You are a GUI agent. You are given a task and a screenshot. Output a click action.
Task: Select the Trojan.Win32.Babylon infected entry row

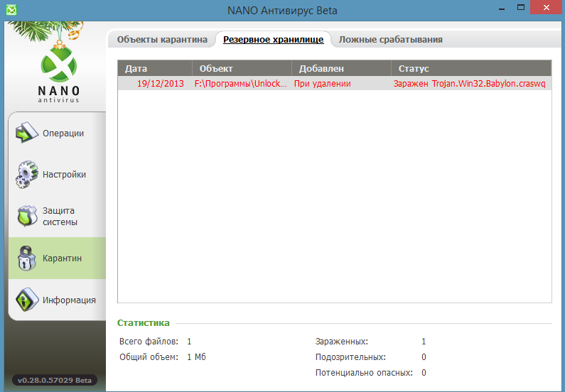tap(334, 84)
